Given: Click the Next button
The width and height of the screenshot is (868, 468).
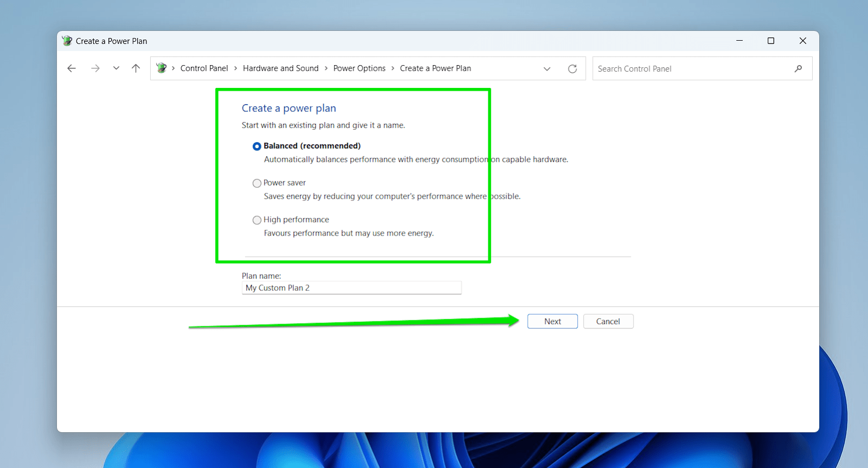Looking at the screenshot, I should coord(552,321).
